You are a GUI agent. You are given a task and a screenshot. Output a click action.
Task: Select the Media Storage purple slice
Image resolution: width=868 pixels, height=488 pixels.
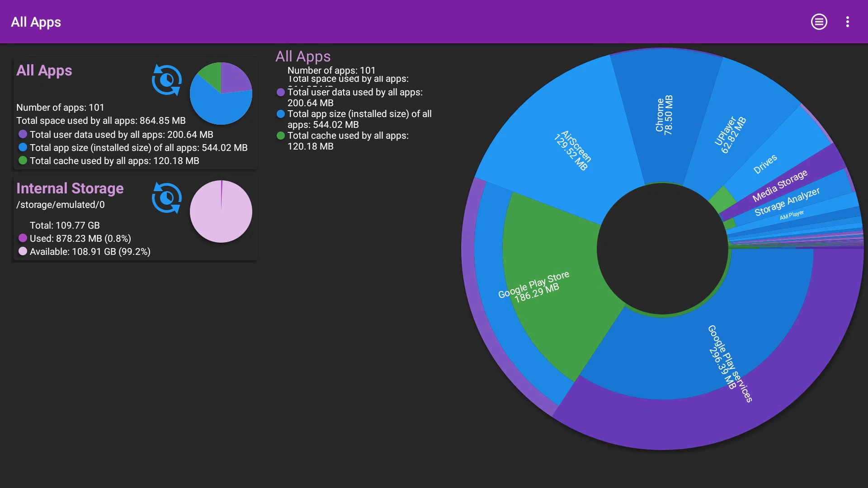(x=779, y=186)
